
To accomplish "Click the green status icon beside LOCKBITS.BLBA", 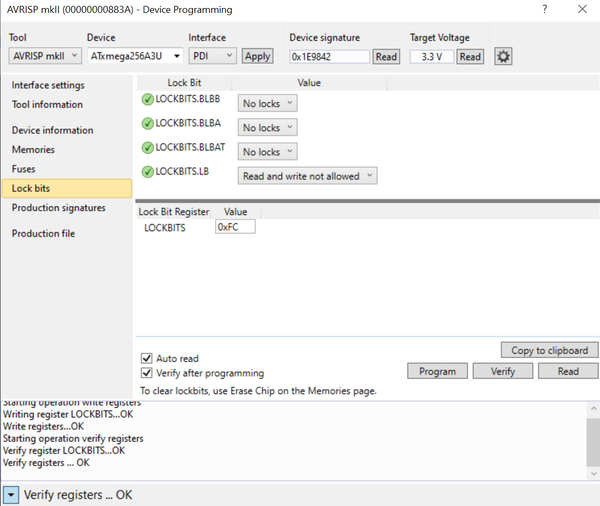I will [147, 124].
